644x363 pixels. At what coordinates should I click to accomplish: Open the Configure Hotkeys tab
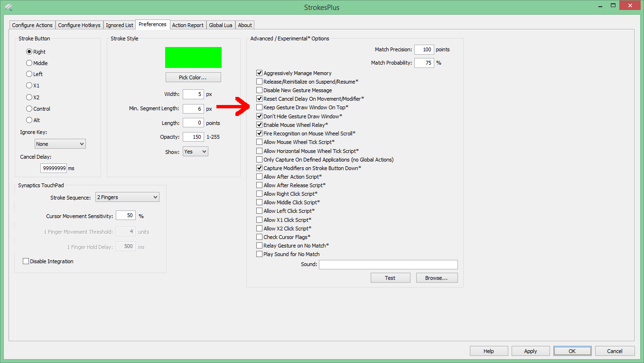pos(79,25)
